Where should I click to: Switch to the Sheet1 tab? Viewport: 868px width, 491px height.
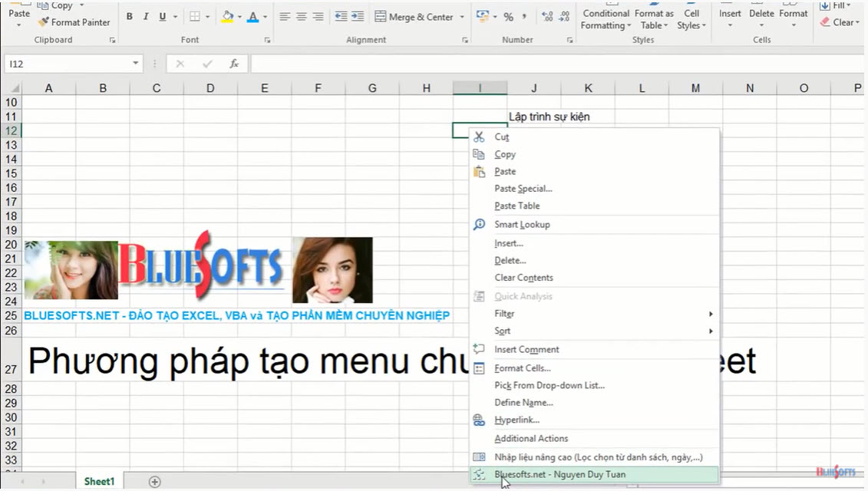click(x=99, y=482)
